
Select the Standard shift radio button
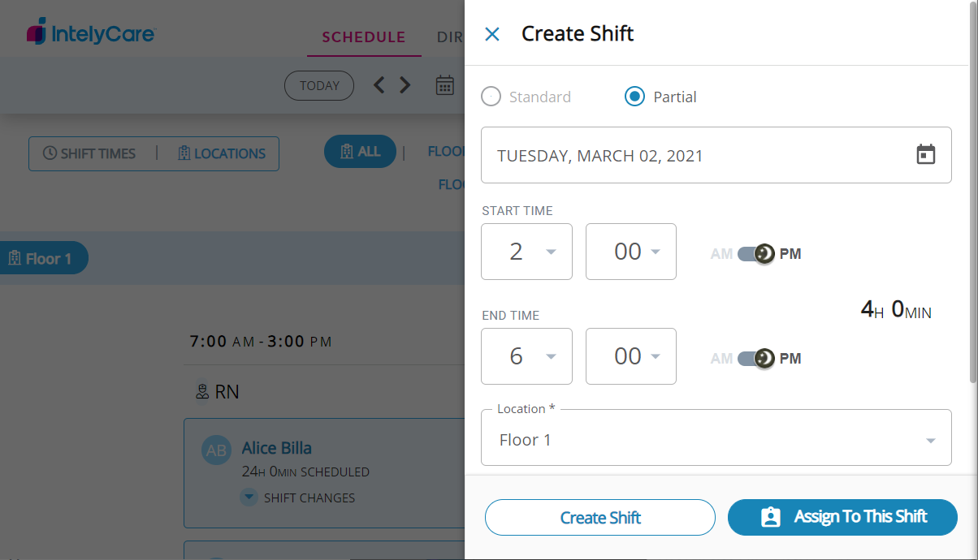coord(491,97)
